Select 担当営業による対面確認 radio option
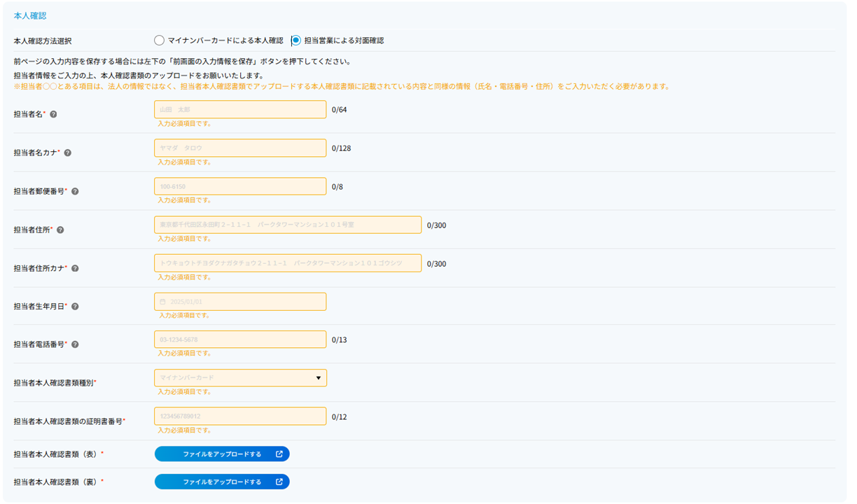 296,41
